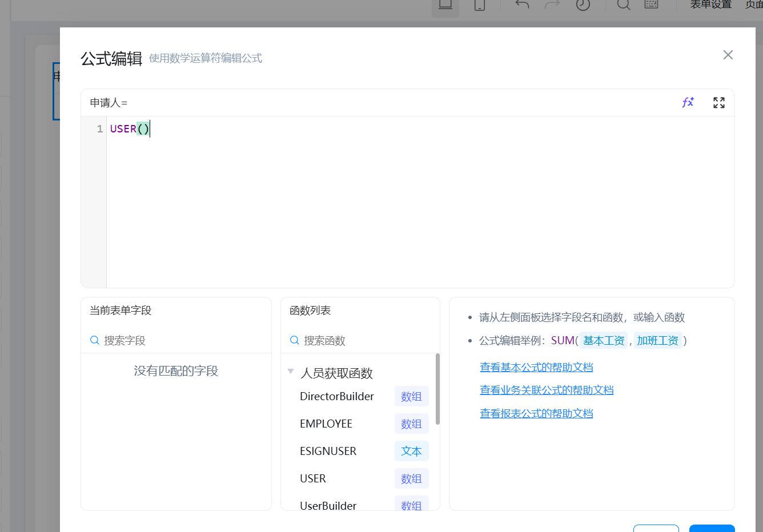Choose the ESIGNUSER function
Screen dimensions: 763x532
(x=328, y=452)
